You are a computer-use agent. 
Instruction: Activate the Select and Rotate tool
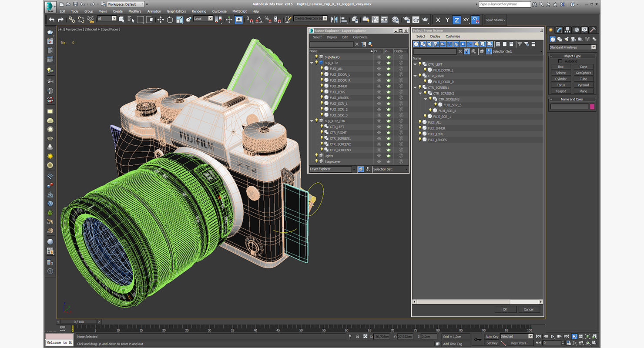click(170, 20)
